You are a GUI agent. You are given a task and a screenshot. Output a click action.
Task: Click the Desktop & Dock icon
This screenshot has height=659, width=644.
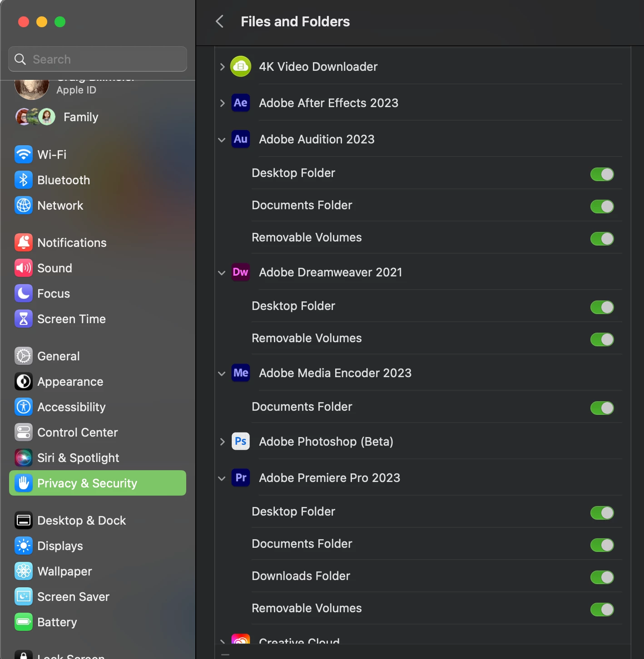coord(24,520)
